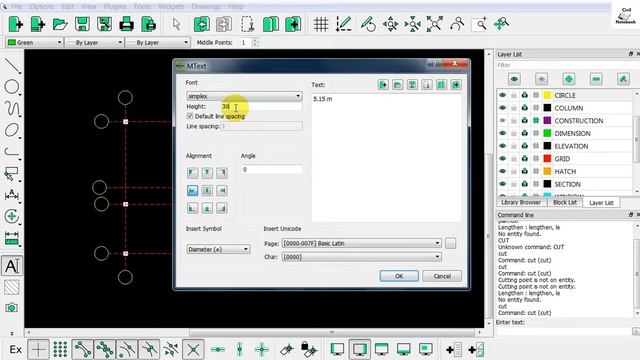This screenshot has height=360, width=640.
Task: Click orange swatch of HATCH layer
Action: [547, 171]
